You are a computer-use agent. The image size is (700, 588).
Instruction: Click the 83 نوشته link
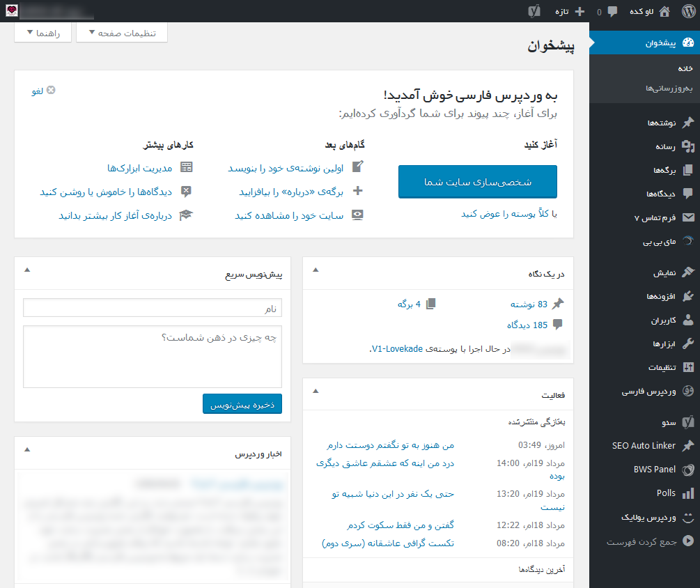[x=529, y=304]
